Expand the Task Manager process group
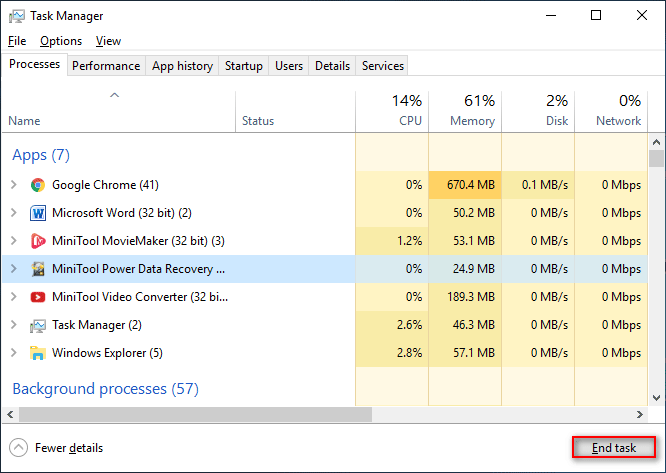The width and height of the screenshot is (666, 473). 14,325
